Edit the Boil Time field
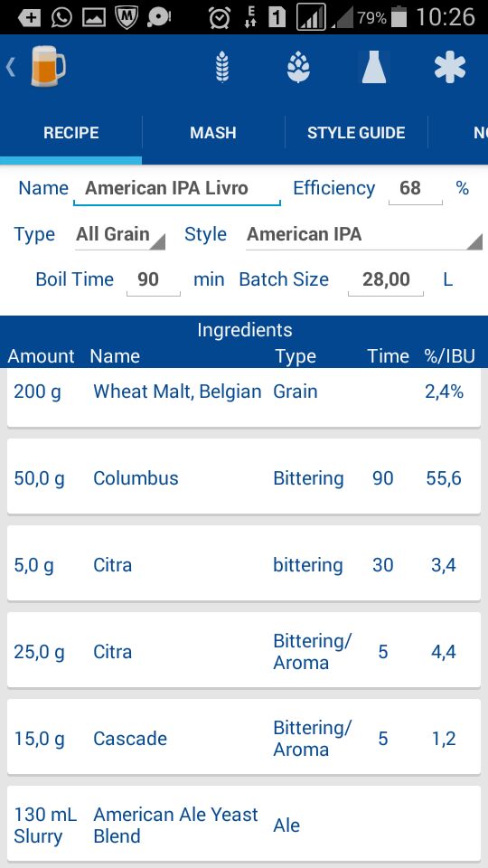The width and height of the screenshot is (488, 868). point(154,279)
